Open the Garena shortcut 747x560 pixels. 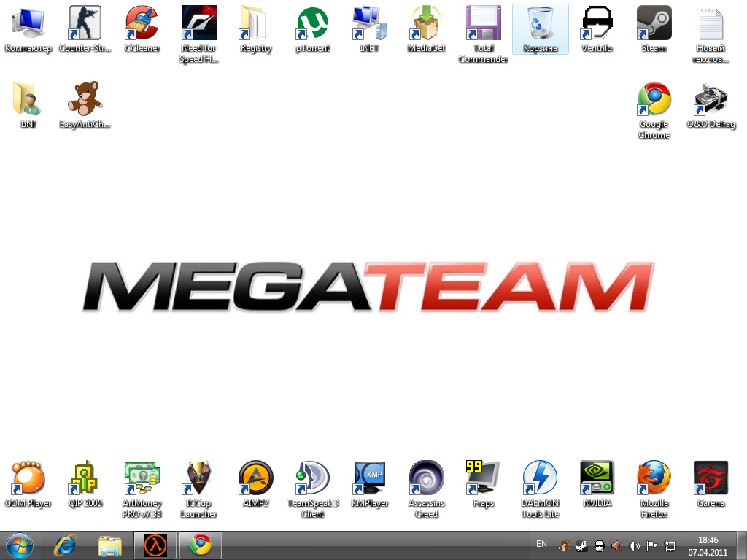[x=711, y=484]
